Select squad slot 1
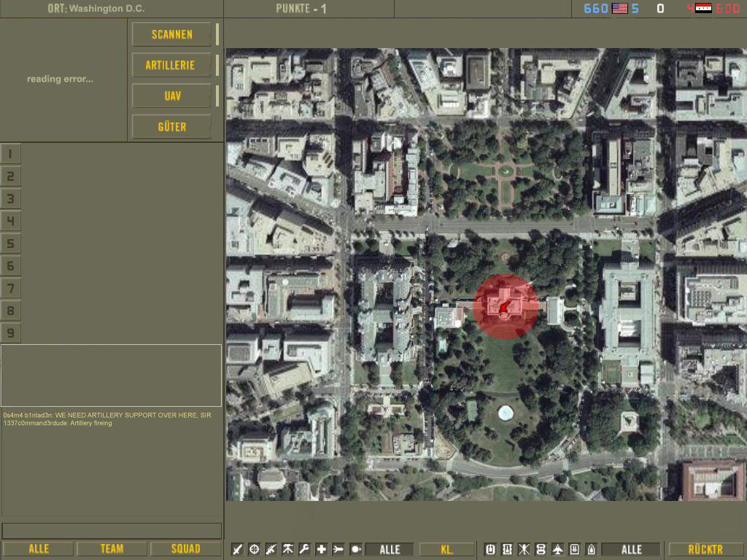 [x=11, y=154]
